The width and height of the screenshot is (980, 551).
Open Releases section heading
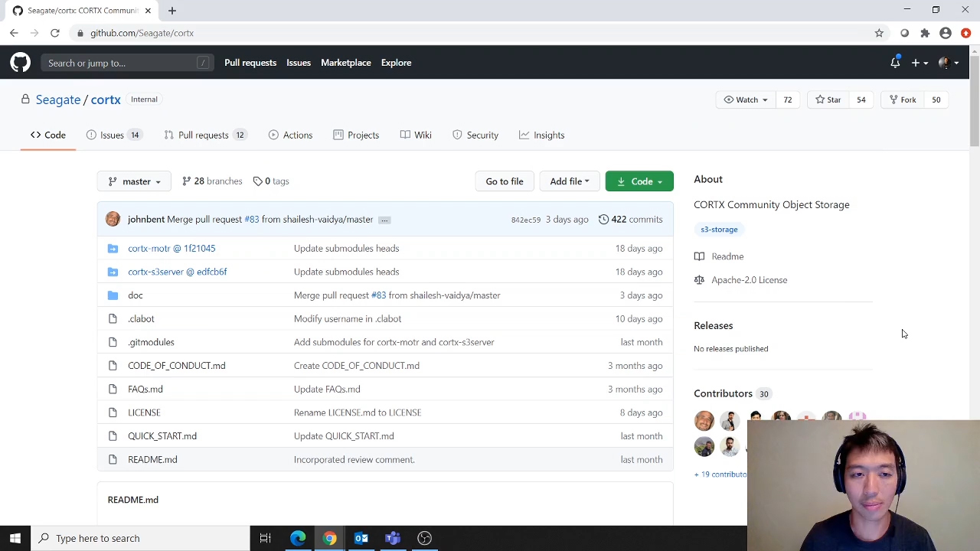714,325
